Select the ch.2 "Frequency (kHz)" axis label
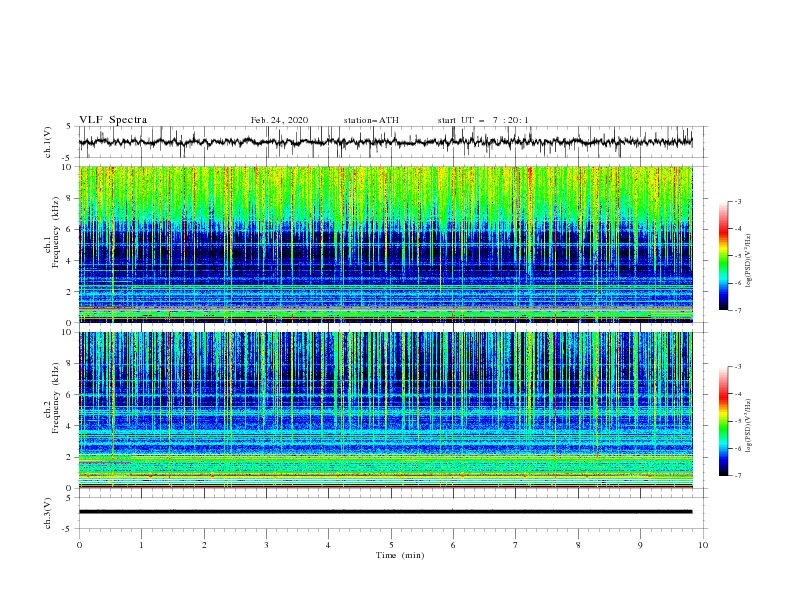This screenshot has height=612, width=792. point(56,397)
